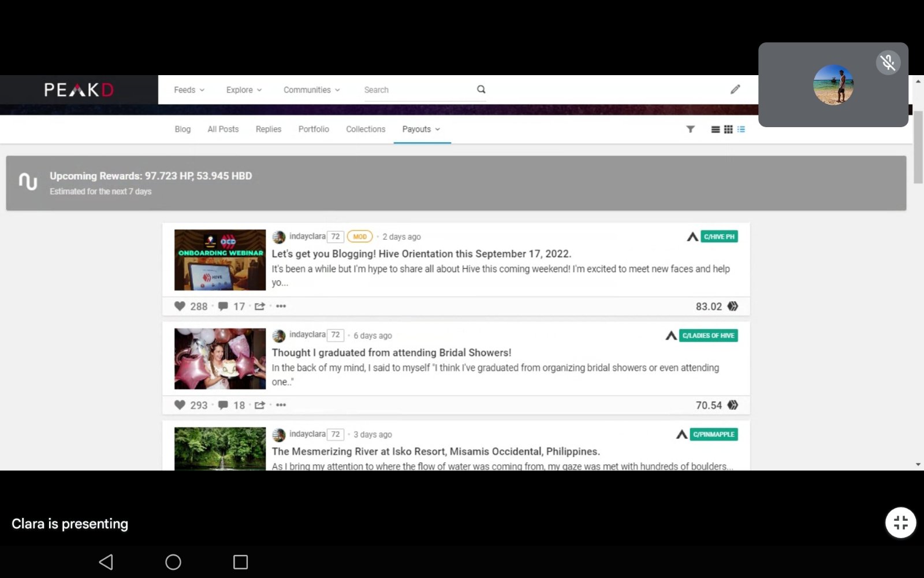924x578 pixels.
Task: Exit fullscreen with the collapse button
Action: click(901, 523)
